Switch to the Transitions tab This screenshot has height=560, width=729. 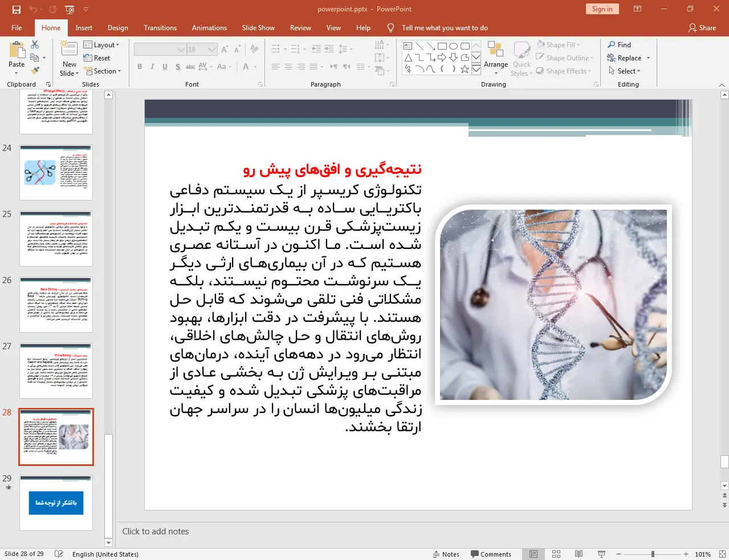click(160, 28)
